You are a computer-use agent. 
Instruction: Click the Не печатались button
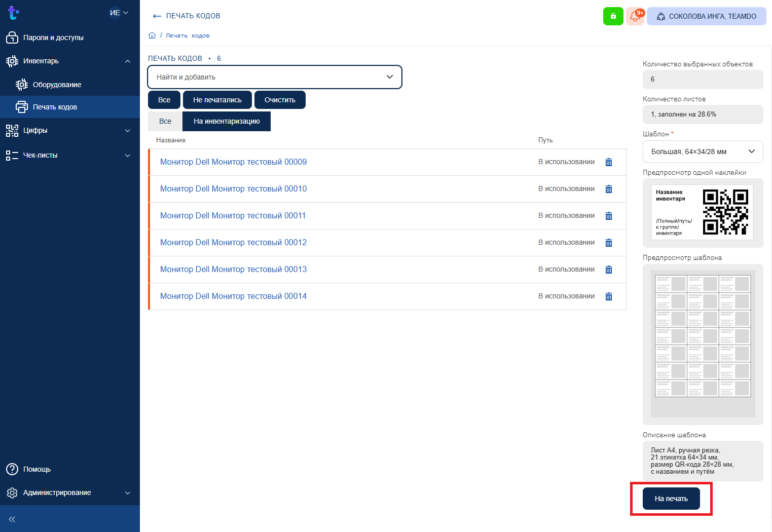point(217,100)
